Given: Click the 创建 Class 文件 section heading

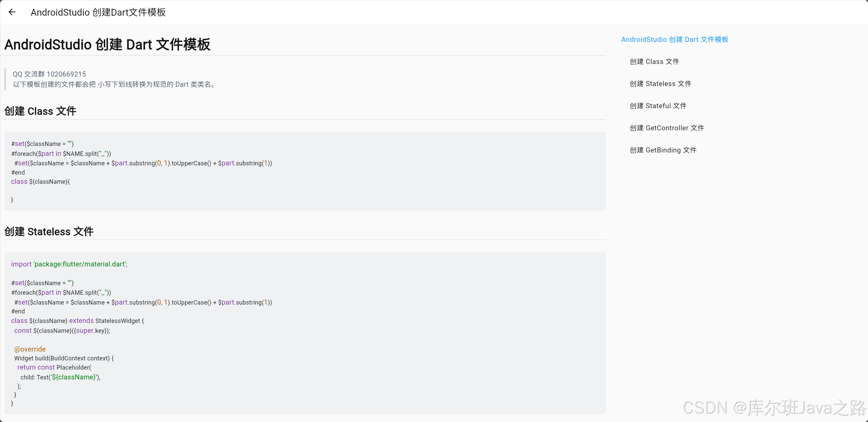Looking at the screenshot, I should click(x=40, y=111).
